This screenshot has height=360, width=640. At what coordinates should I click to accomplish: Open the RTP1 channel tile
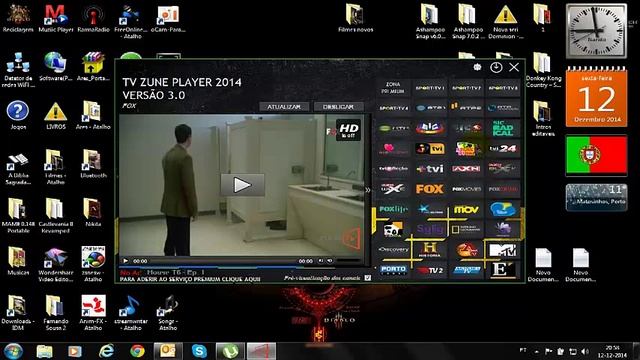click(x=430, y=108)
